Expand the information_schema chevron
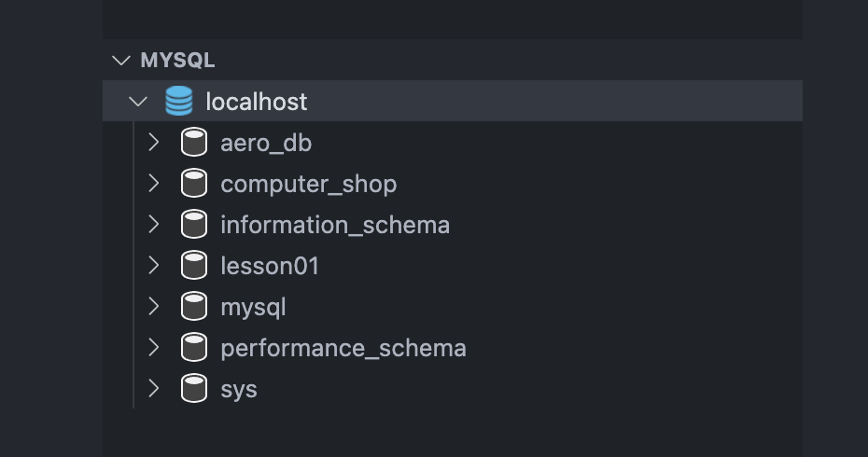Viewport: 868px width, 457px height. coord(154,225)
